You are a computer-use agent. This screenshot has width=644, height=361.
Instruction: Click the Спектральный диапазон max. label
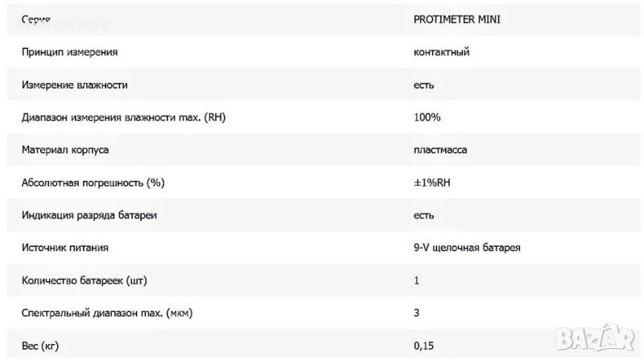click(x=107, y=313)
